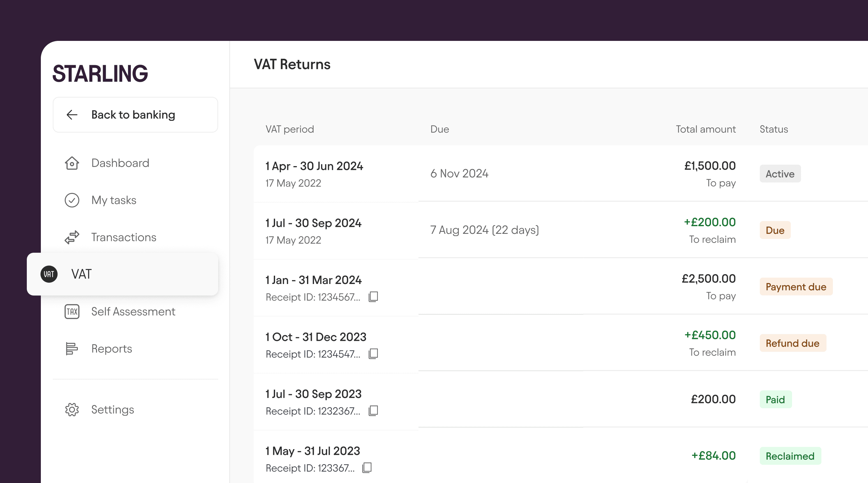Screen dimensions: 868x483
Task: Click the Active status label
Action: (780, 174)
